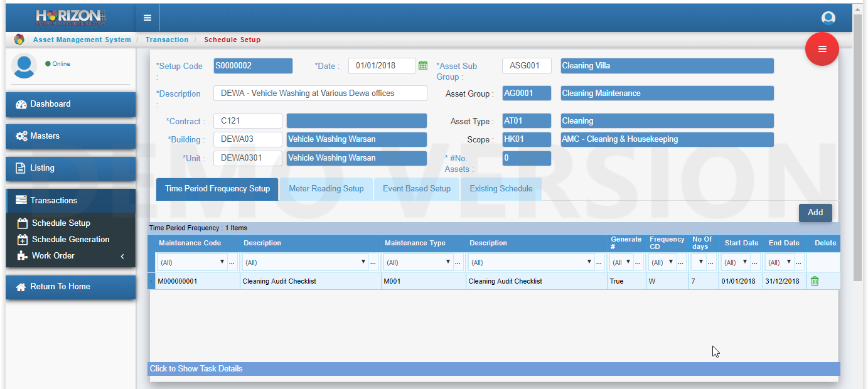This screenshot has height=389, width=868.
Task: Click the Scope code field HK01
Action: 527,139
